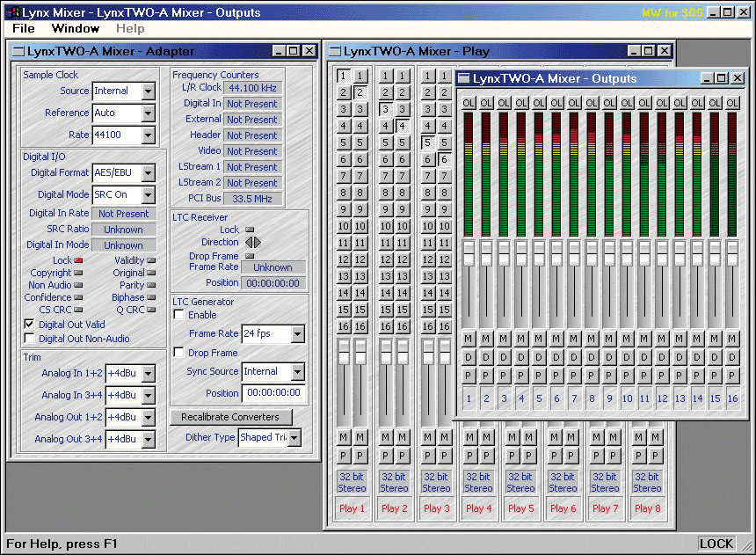Click the D button on output channel 4
Viewport: 756px width, 555px height.
521,357
